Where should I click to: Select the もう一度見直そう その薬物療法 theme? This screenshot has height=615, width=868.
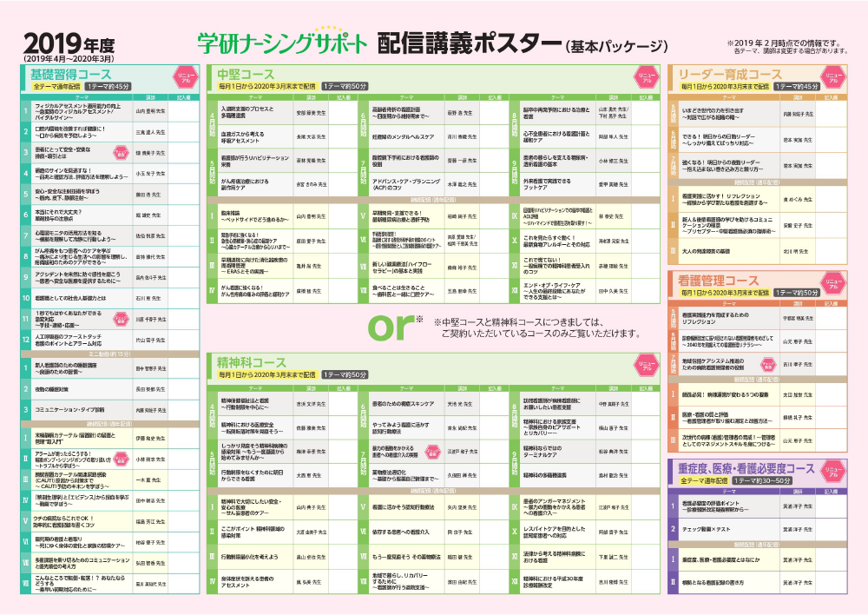pos(407,557)
